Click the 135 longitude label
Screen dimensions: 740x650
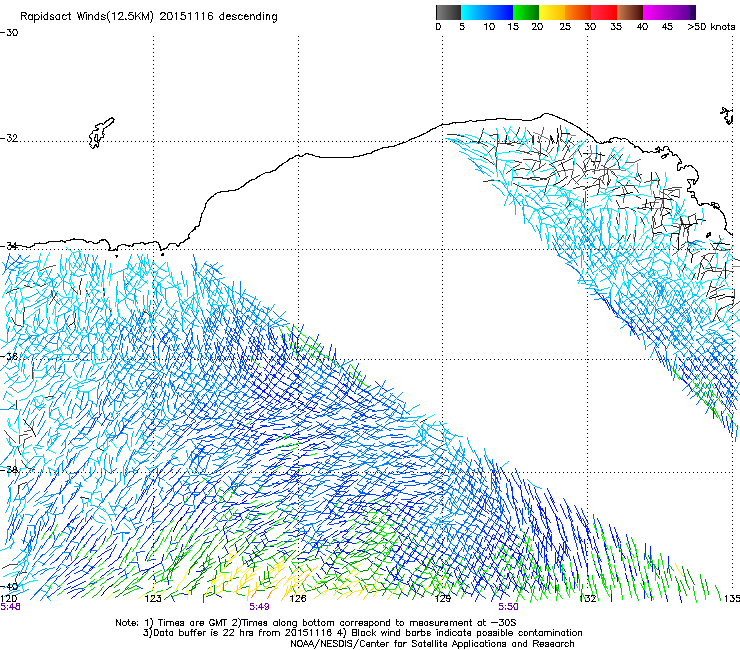click(x=732, y=599)
